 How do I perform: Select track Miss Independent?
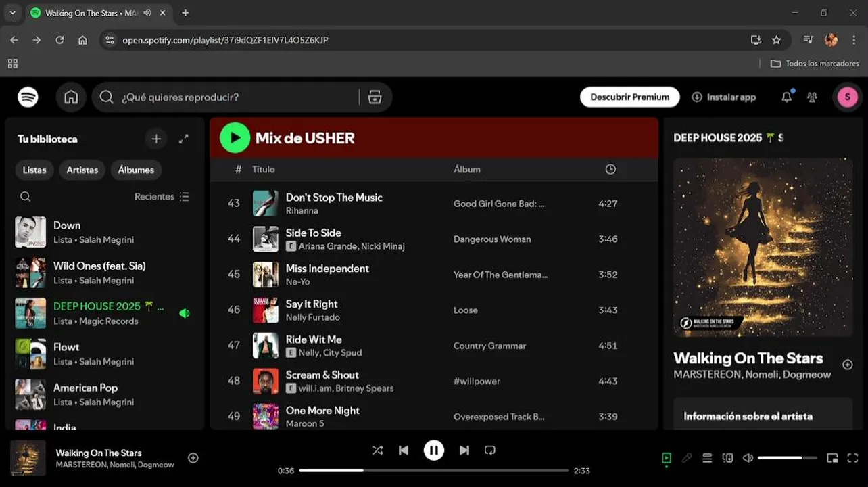coord(327,269)
